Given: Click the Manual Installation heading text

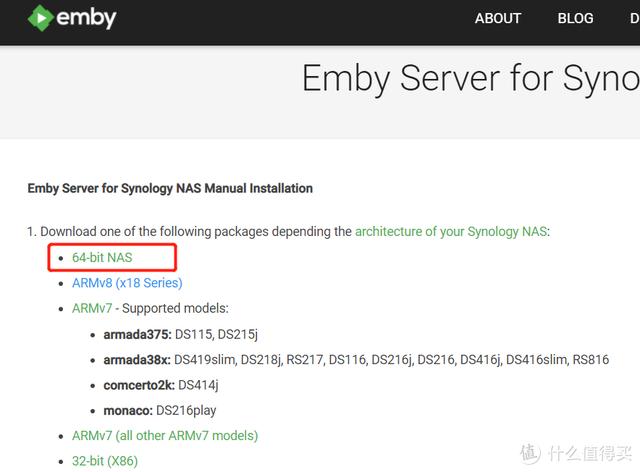Looking at the screenshot, I should pyautogui.click(x=170, y=188).
